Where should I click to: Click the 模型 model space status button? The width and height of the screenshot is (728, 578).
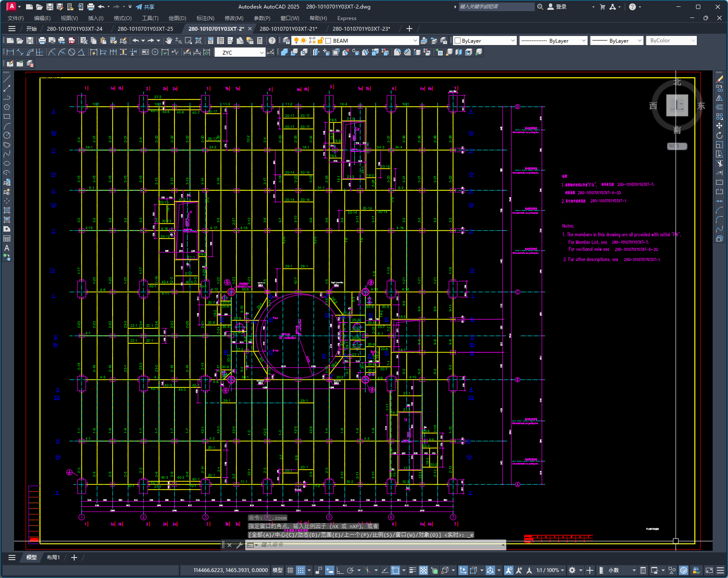pyautogui.click(x=278, y=570)
